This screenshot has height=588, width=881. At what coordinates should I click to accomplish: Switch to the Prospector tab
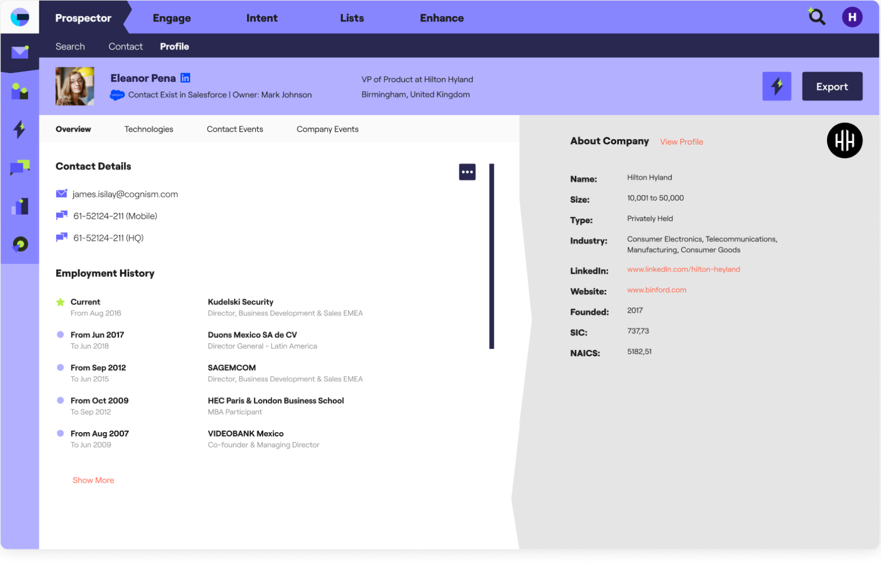83,18
